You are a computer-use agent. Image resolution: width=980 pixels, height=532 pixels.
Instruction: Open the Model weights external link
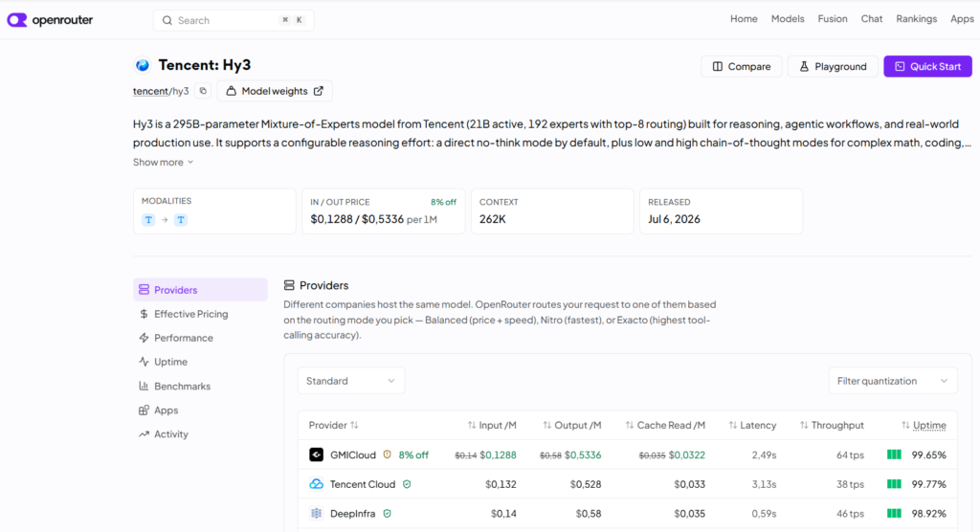click(275, 91)
